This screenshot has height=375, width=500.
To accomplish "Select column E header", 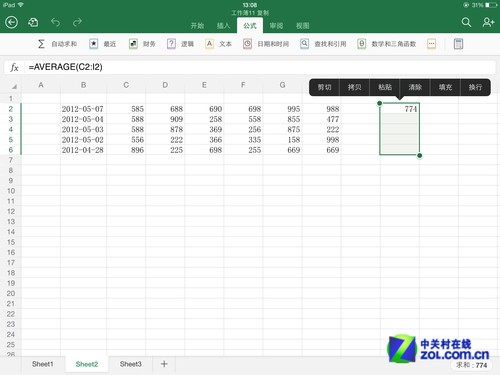I will (204, 85).
